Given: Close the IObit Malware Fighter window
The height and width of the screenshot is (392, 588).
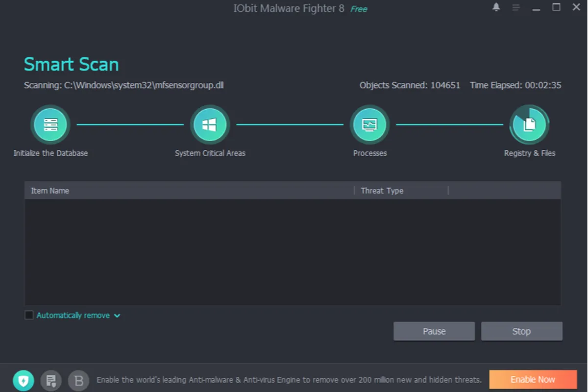Looking at the screenshot, I should click(576, 7).
